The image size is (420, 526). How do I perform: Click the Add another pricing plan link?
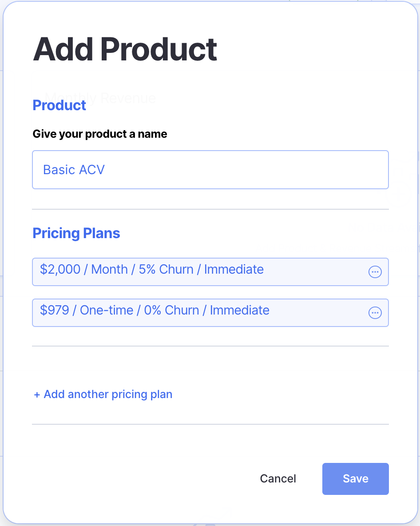pyautogui.click(x=108, y=394)
